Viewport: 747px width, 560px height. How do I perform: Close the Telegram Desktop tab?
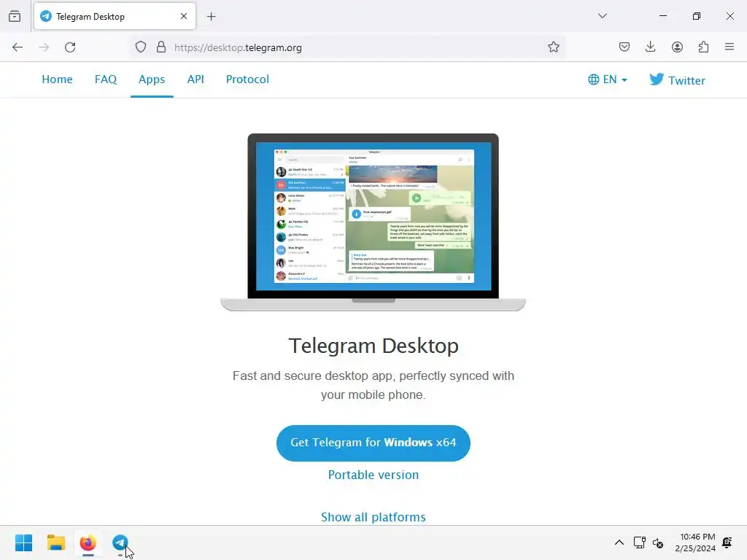pyautogui.click(x=184, y=16)
